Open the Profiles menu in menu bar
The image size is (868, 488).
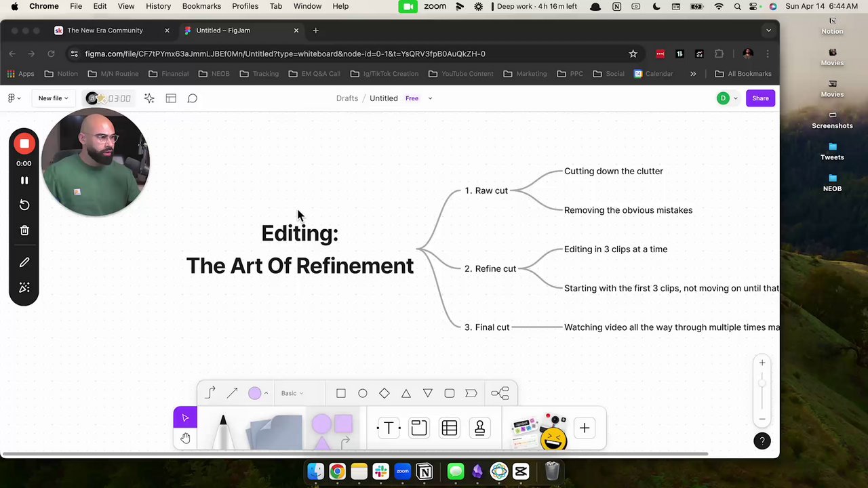pyautogui.click(x=245, y=6)
